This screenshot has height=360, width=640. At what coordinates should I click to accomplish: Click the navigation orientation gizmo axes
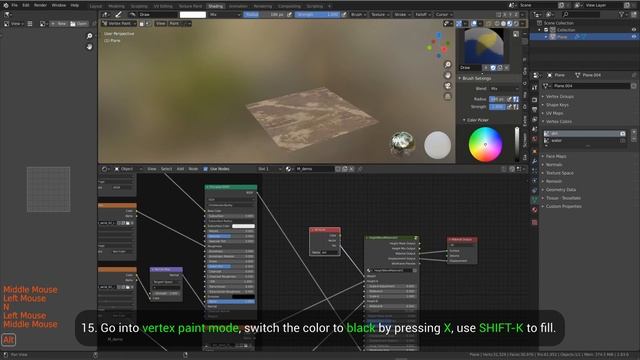coord(438,45)
